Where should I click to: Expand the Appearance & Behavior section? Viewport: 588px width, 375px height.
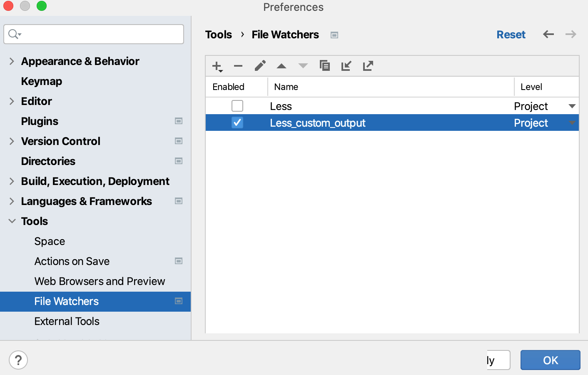pyautogui.click(x=11, y=61)
